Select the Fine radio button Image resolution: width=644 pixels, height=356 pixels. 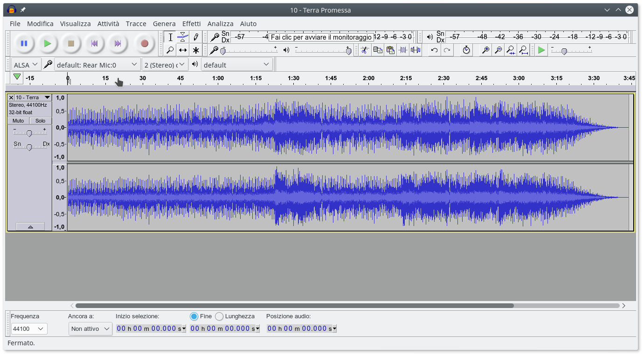click(194, 316)
